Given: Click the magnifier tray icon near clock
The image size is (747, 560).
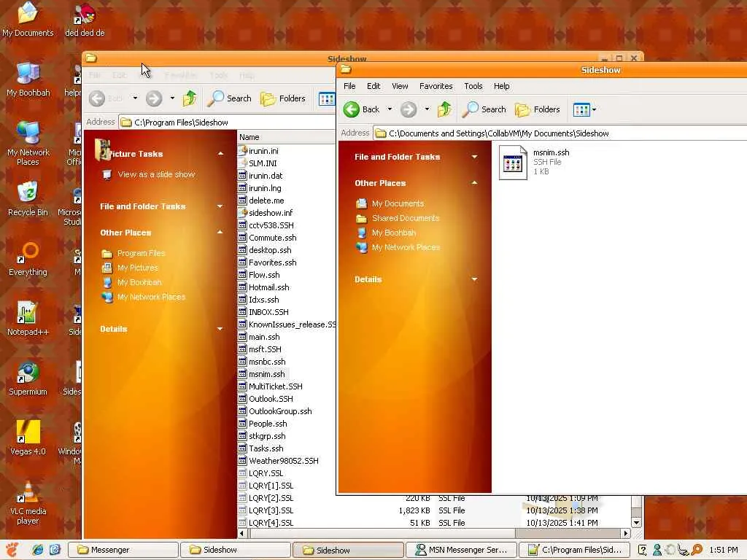Looking at the screenshot, I should pyautogui.click(x=697, y=550).
